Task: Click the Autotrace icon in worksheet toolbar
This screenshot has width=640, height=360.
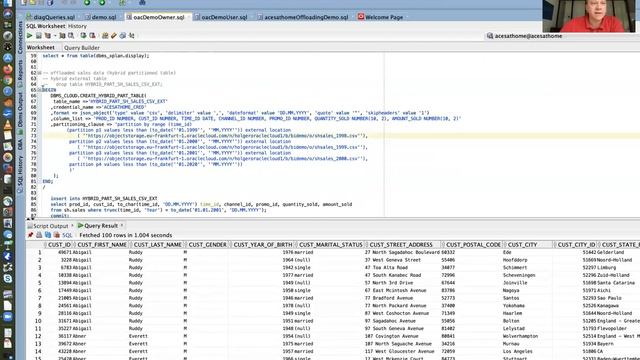Action: pos(62,36)
